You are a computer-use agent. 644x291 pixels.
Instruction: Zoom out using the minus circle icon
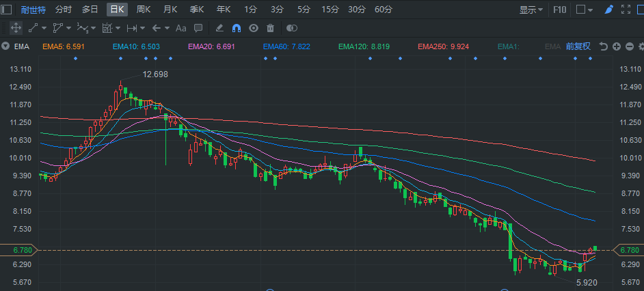pyautogui.click(x=630, y=46)
